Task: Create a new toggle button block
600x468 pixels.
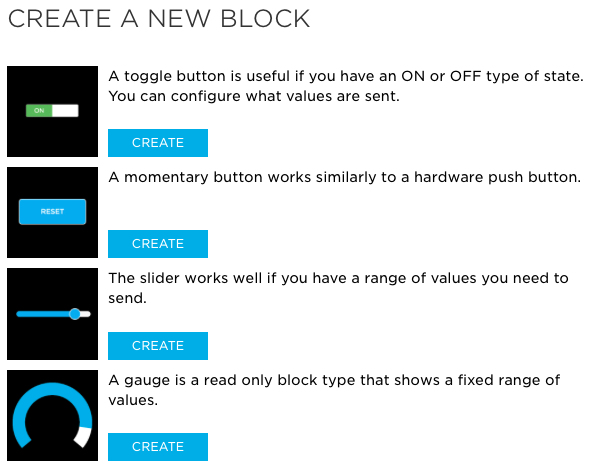Action: coord(158,143)
